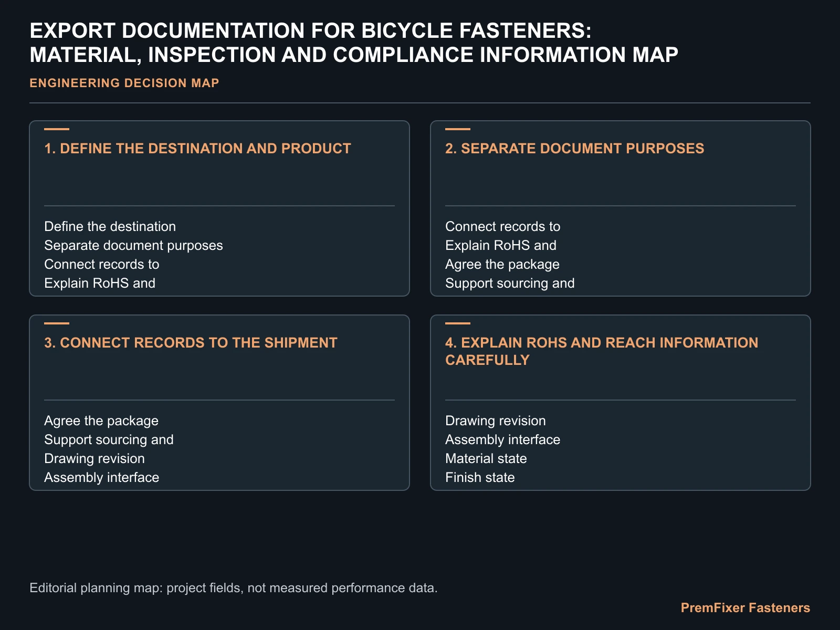This screenshot has width=840, height=630.
Task: Click 'Explain RoHS and' in card 2
Action: pyautogui.click(x=501, y=246)
